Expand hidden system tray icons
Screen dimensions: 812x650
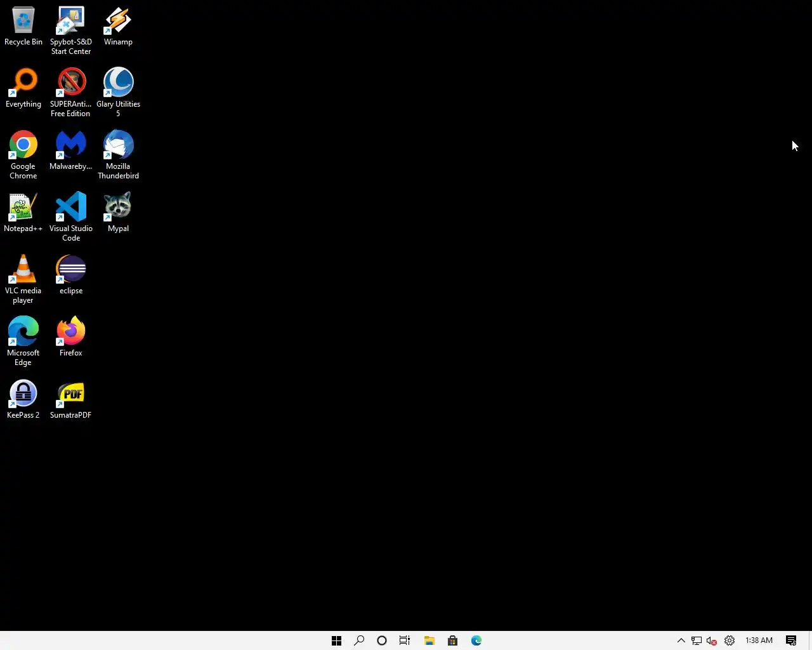pos(681,640)
